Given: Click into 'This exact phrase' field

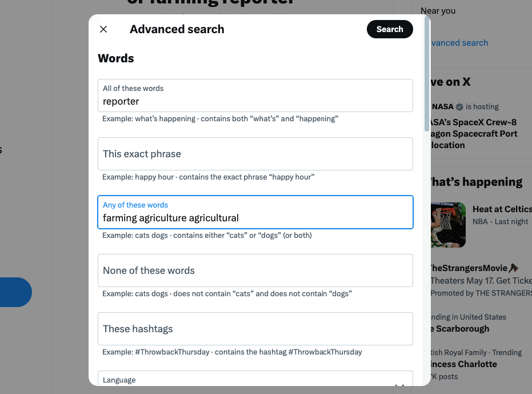Looking at the screenshot, I should 255,154.
